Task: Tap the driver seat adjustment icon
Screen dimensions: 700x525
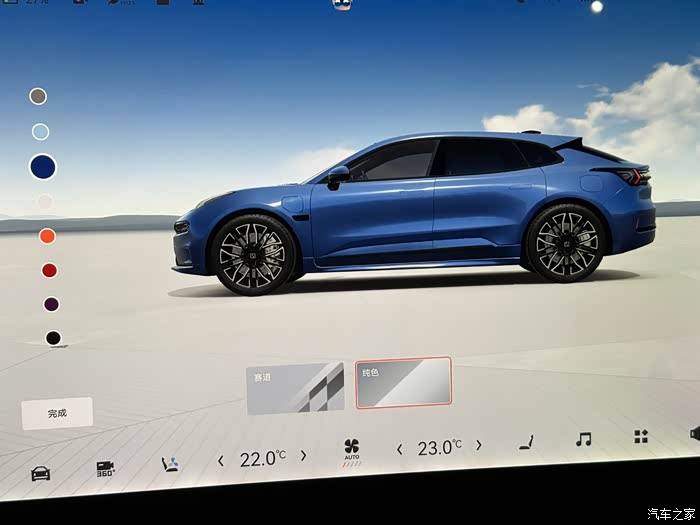Action: coord(170,464)
